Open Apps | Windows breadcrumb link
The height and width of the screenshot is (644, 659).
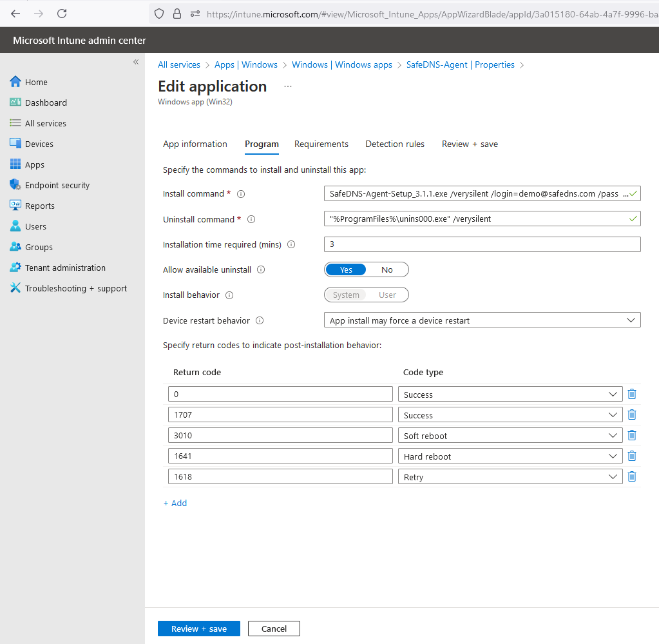246,64
